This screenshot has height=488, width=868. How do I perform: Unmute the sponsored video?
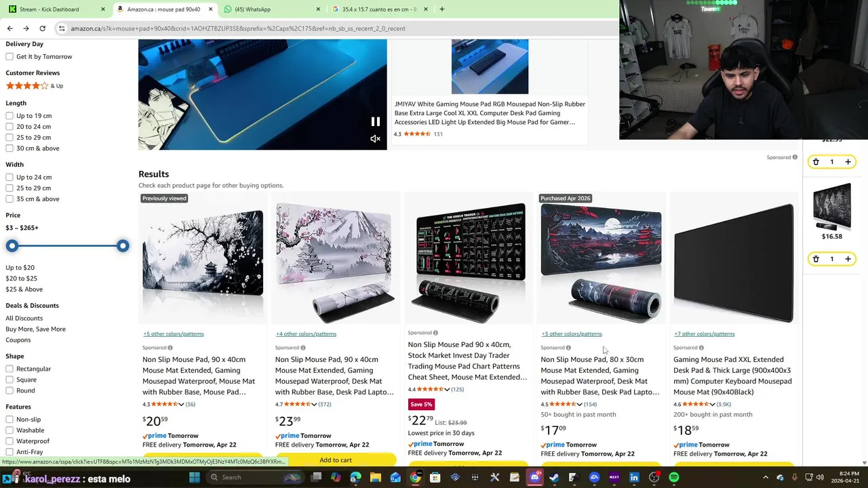375,139
